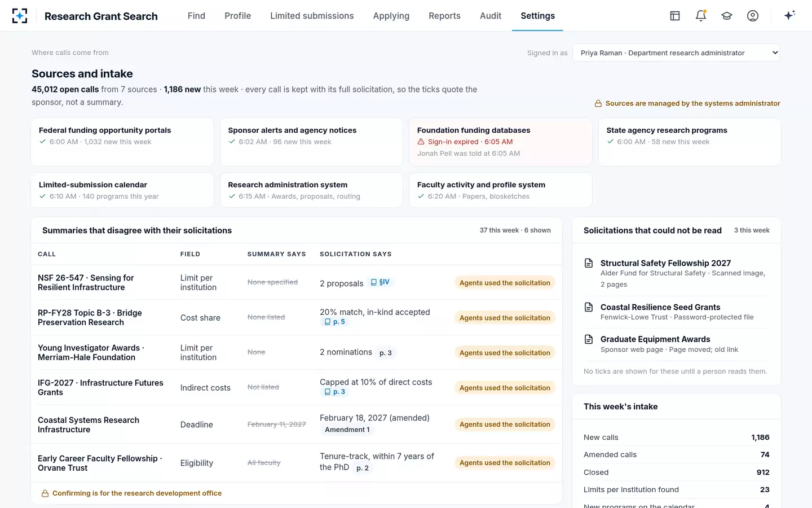Click Agents used the solicitation for Early Career Fellowship
Screen dimensions: 812x508
click(x=505, y=463)
